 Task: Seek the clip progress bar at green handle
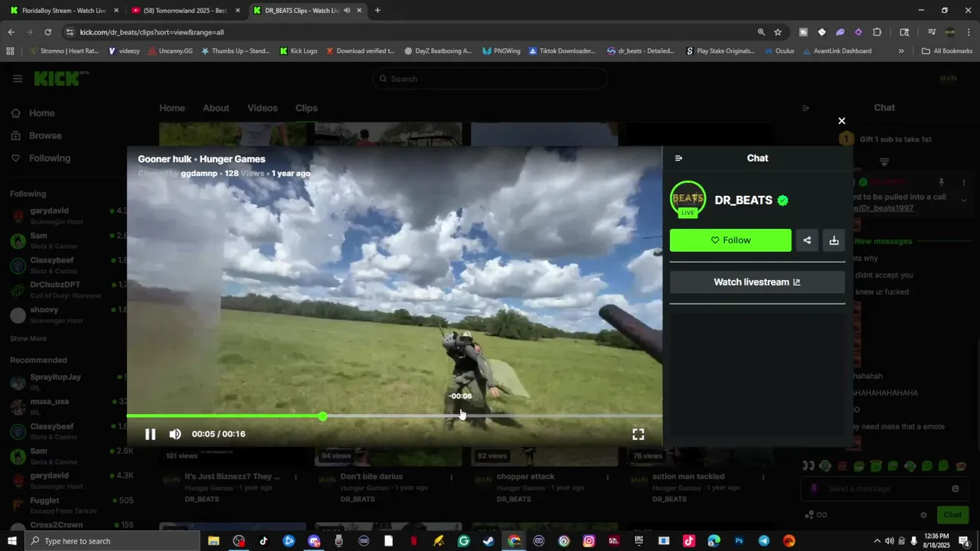pos(323,416)
